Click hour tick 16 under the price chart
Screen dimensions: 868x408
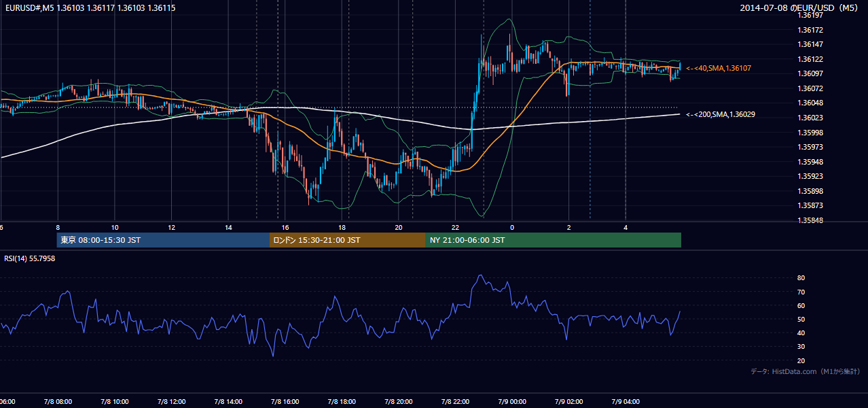(285, 227)
